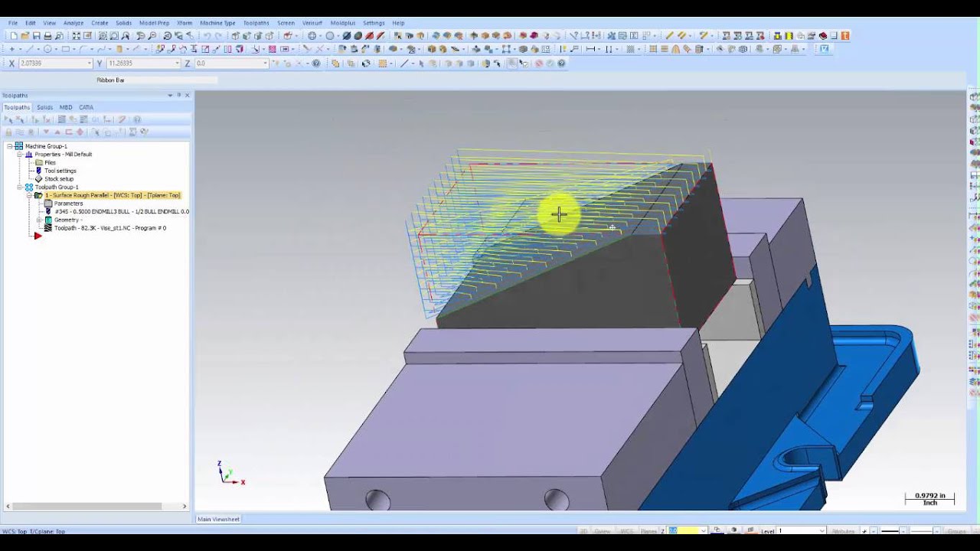Expand the Geometry node in operation
980x551 pixels.
(39, 220)
